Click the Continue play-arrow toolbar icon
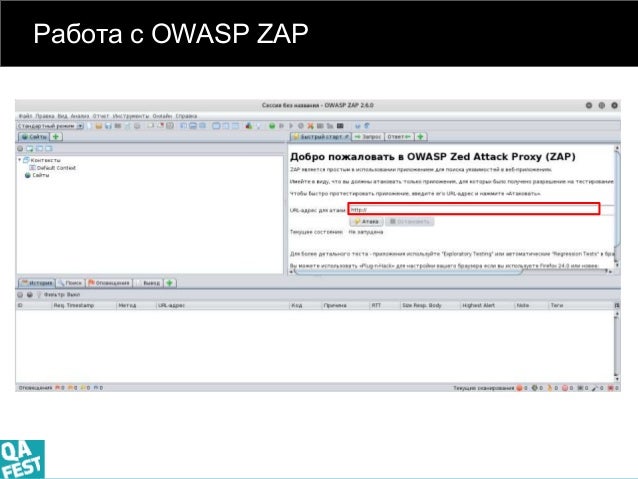The height and width of the screenshot is (479, 638). point(291,126)
